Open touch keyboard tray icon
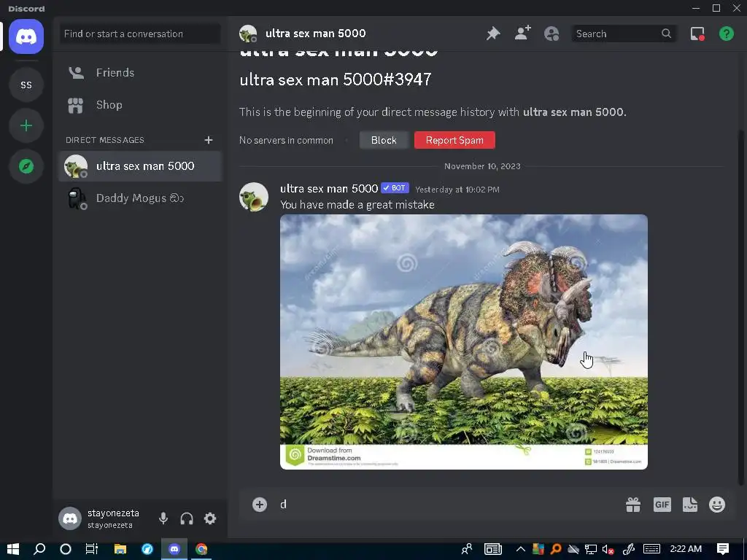Viewport: 747px width, 560px height. [651, 549]
